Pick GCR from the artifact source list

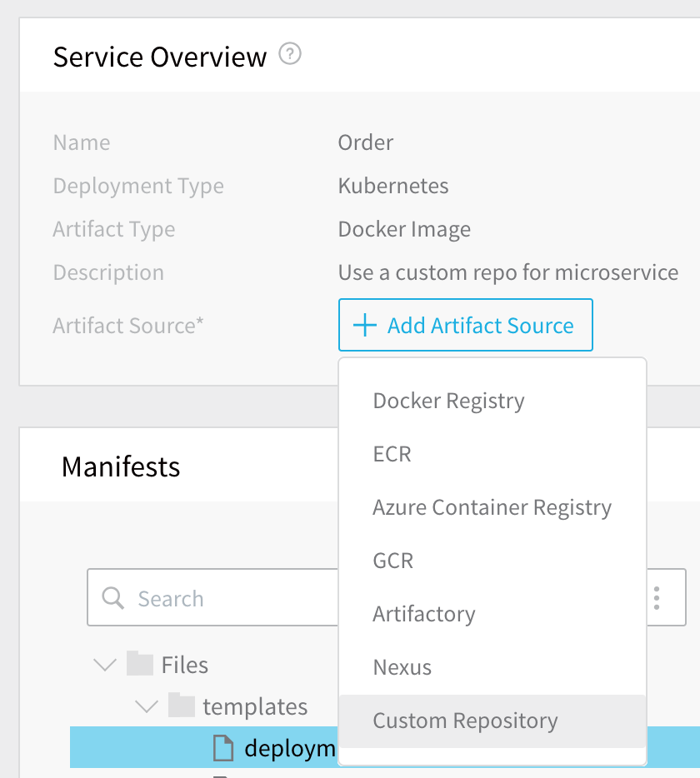pos(492,561)
